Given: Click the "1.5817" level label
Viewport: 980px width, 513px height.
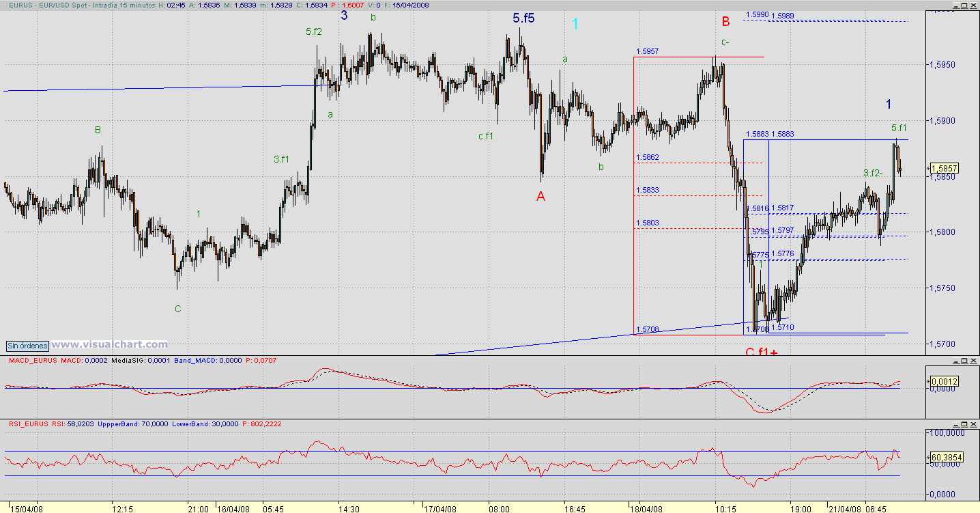Looking at the screenshot, I should click(782, 208).
